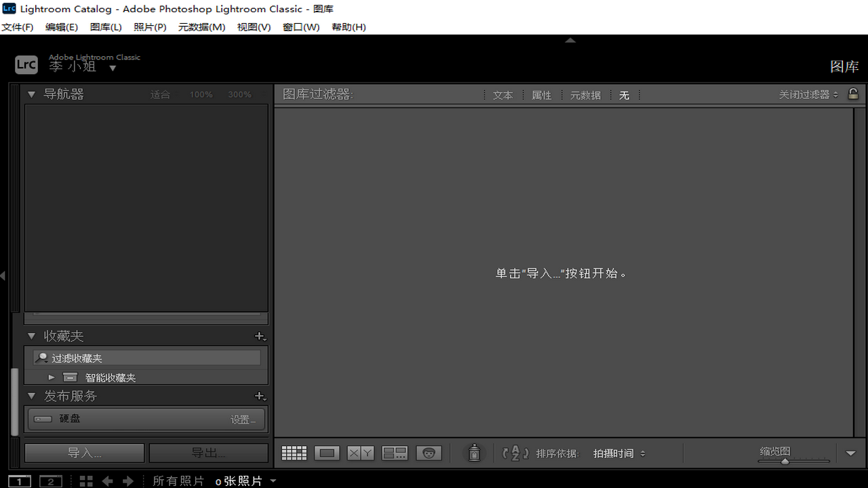Activate the Painter spray can tool
The height and width of the screenshot is (488, 868).
473,452
